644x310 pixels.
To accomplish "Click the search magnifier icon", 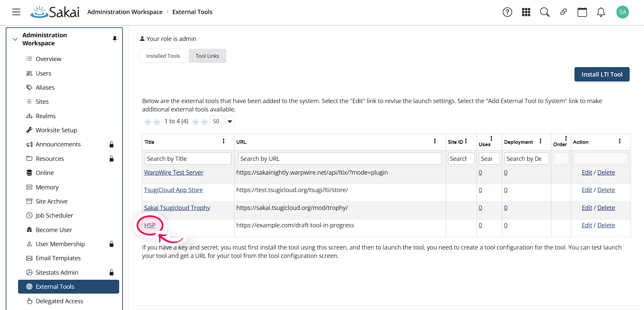I will [545, 12].
